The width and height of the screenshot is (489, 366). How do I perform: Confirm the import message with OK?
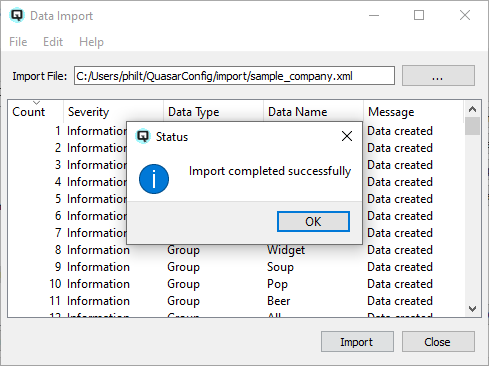pyautogui.click(x=313, y=221)
